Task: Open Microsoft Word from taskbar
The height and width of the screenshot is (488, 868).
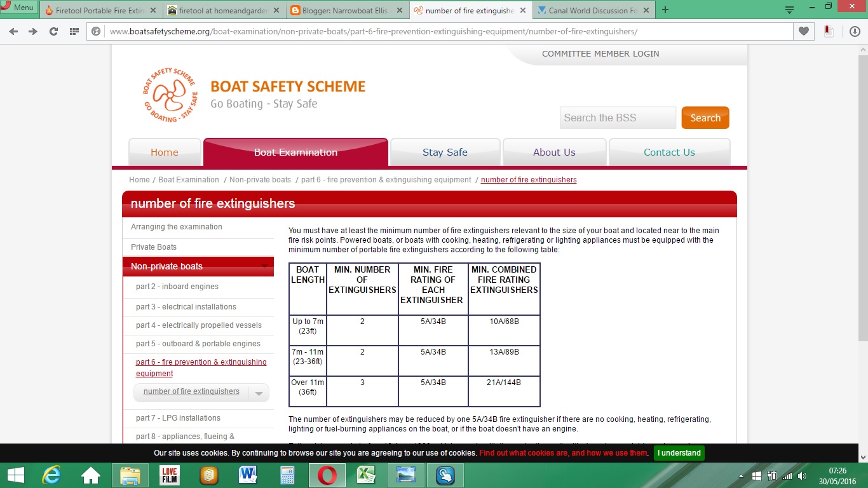Action: point(248,475)
